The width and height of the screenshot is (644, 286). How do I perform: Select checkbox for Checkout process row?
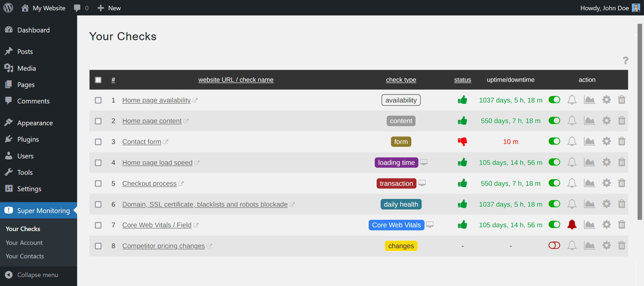click(98, 183)
